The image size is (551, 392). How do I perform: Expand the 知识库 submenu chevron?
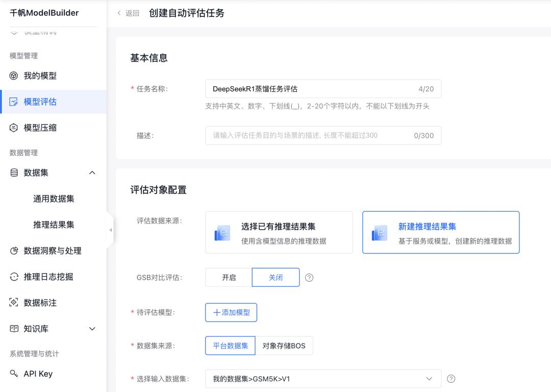[x=92, y=329]
